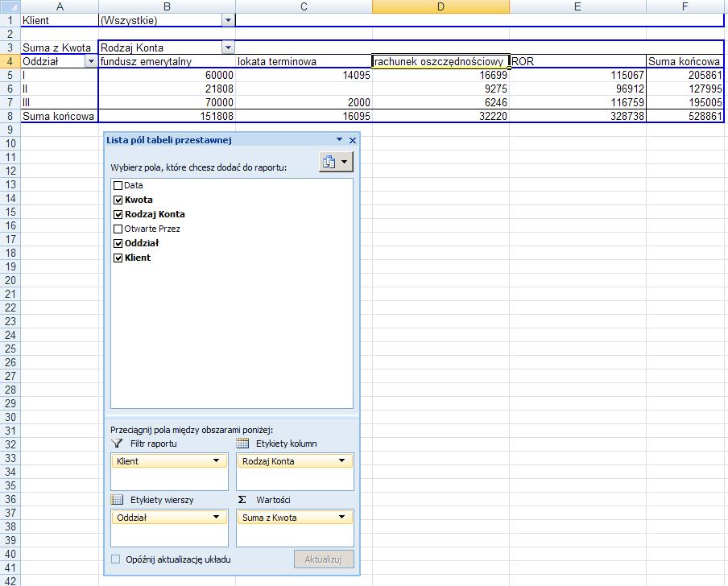Image resolution: width=728 pixels, height=586 pixels.
Task: Uncheck the Oddział field checkbox
Action: [x=118, y=243]
